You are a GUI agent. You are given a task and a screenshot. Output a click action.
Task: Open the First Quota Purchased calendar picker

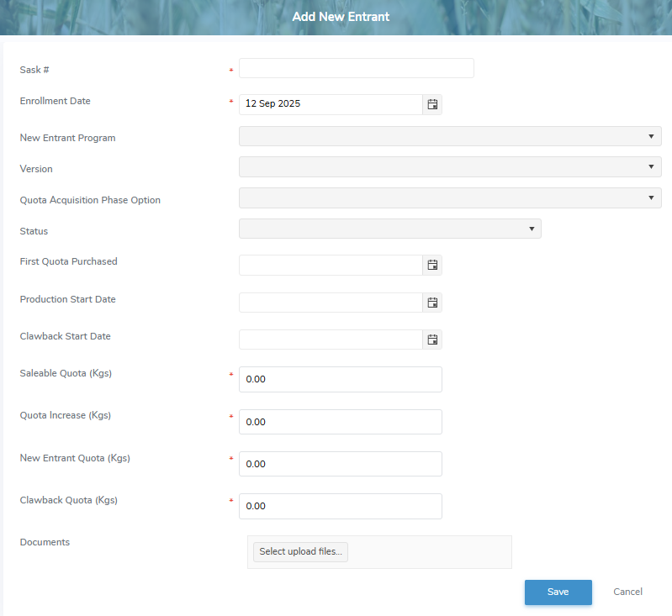432,265
